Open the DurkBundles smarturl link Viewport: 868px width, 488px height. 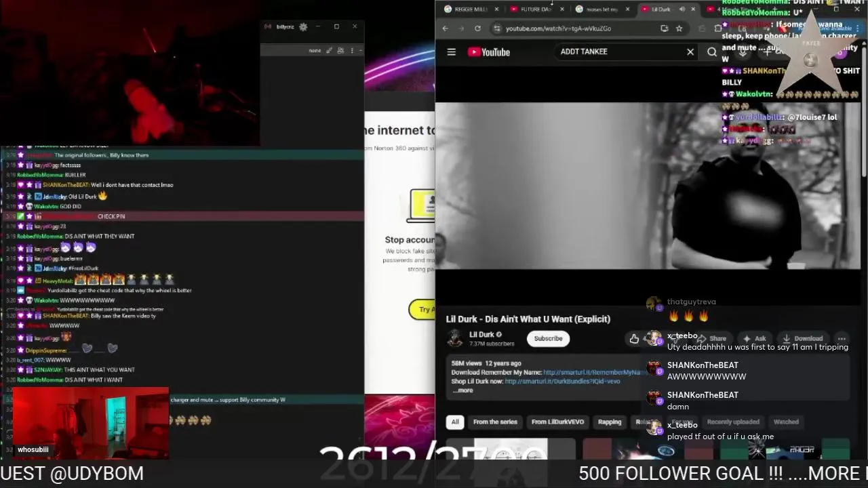(562, 381)
